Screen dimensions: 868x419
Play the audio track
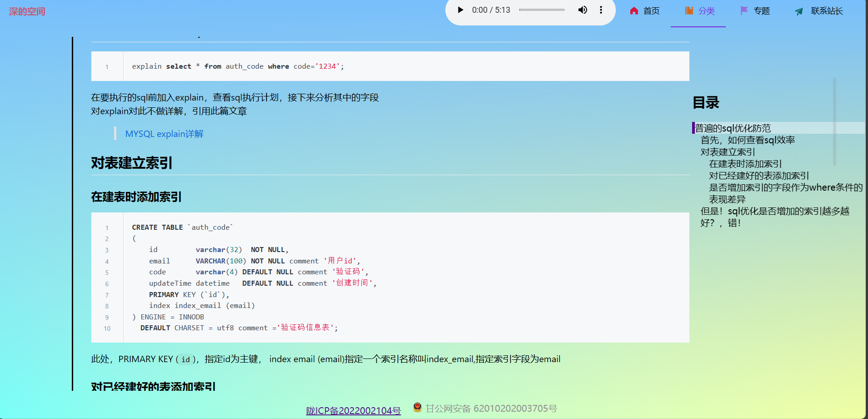(460, 10)
